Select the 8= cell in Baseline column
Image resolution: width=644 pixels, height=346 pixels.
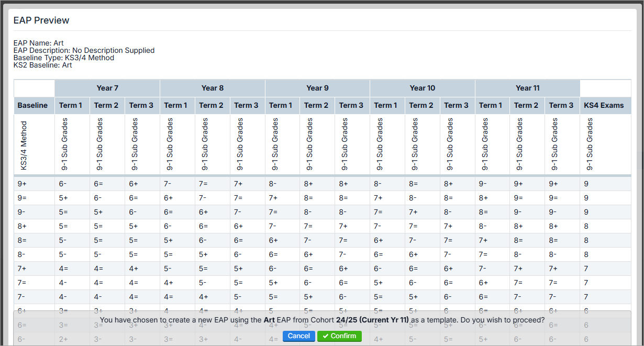(x=22, y=240)
